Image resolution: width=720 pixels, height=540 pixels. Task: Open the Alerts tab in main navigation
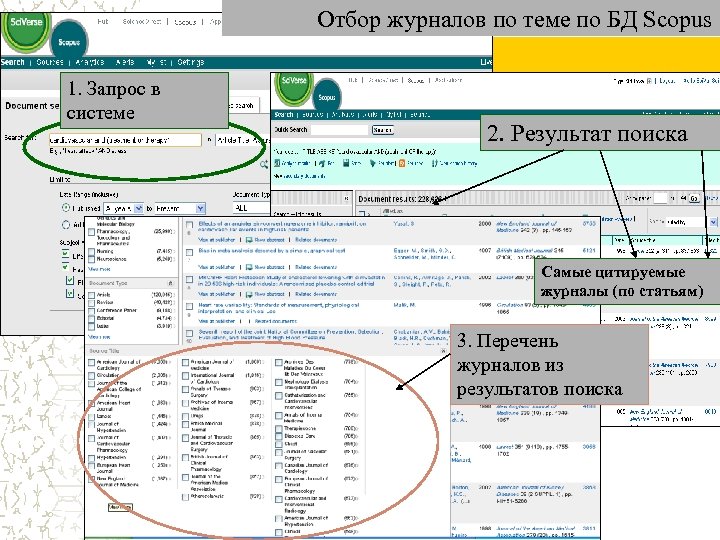pos(124,62)
